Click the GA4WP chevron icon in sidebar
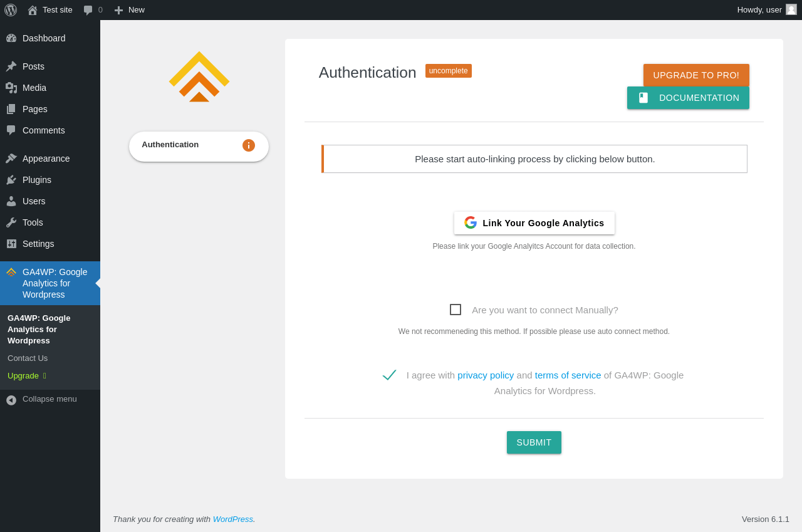Screen dimensions: 802x532 pyautogui.click(x=11, y=272)
